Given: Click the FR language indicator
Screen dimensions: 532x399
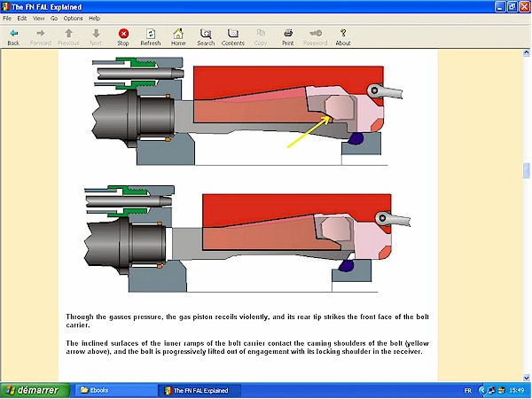Looking at the screenshot, I should 467,390.
